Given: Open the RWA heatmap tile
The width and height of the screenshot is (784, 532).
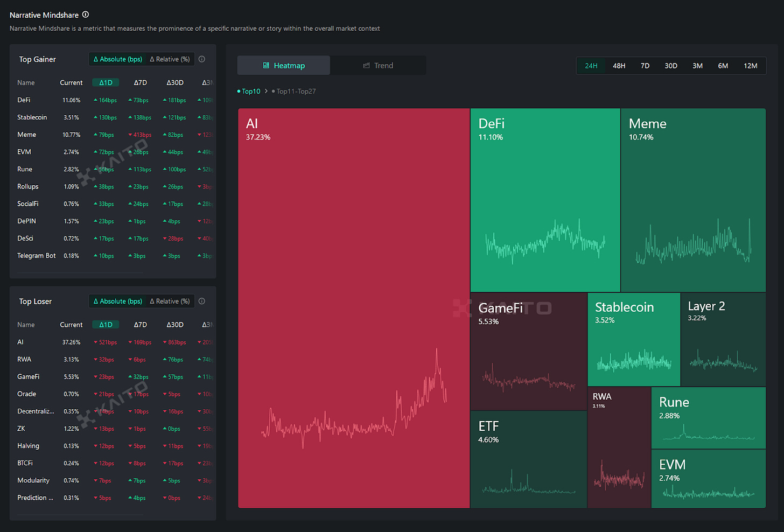Looking at the screenshot, I should coord(619,447).
